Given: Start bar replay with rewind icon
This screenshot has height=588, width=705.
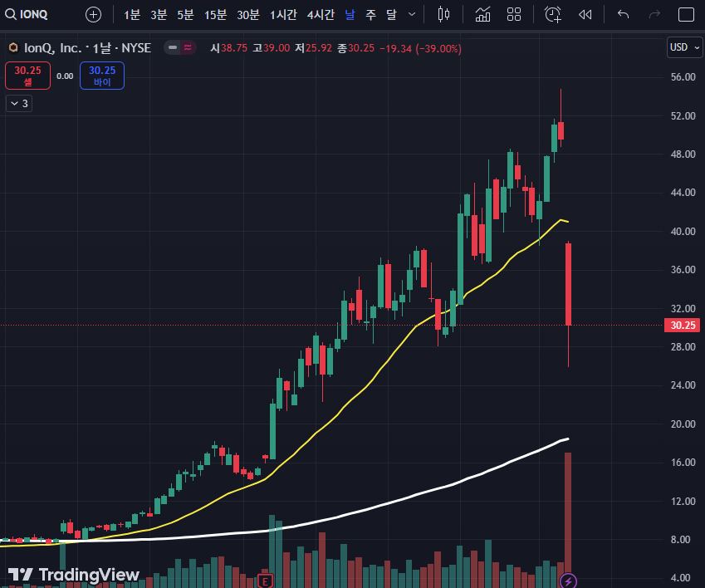Looking at the screenshot, I should [x=585, y=15].
